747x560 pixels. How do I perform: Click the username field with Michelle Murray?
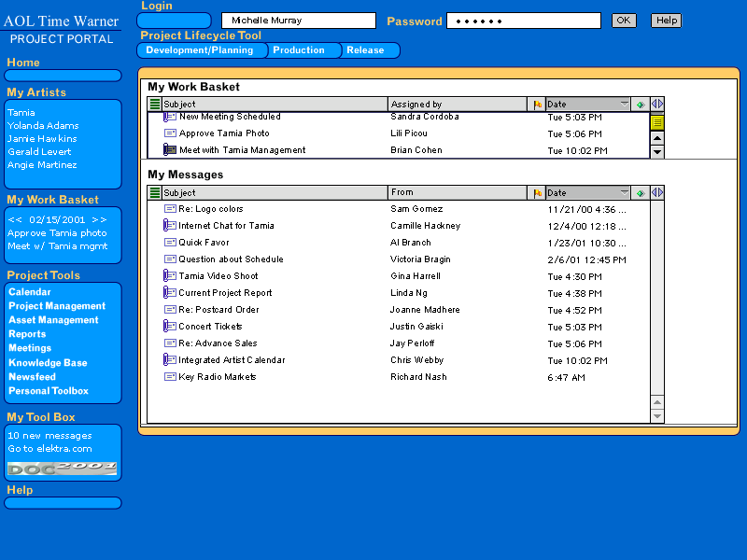[x=299, y=21]
